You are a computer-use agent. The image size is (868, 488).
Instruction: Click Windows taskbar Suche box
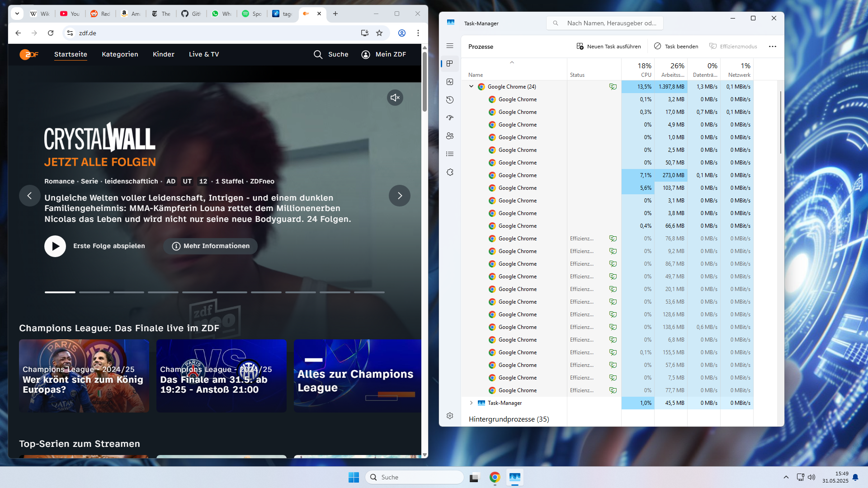[x=415, y=477]
